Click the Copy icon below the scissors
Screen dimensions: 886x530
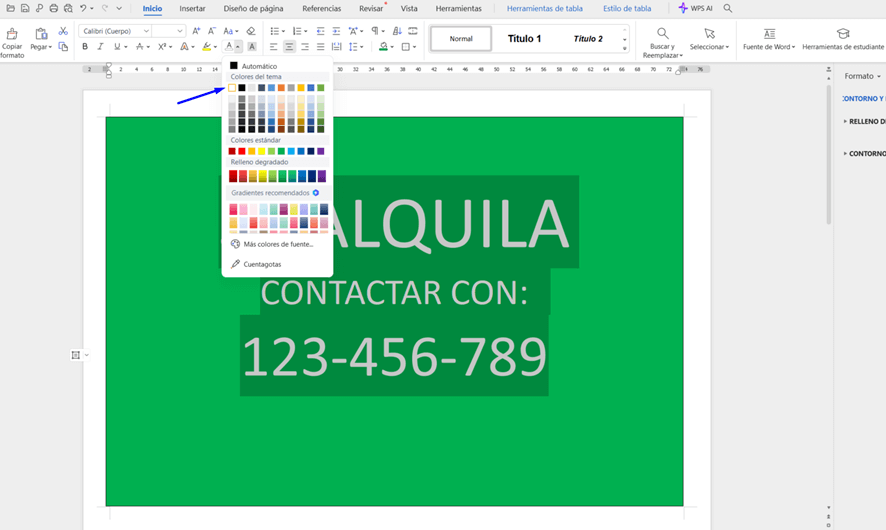pyautogui.click(x=63, y=47)
